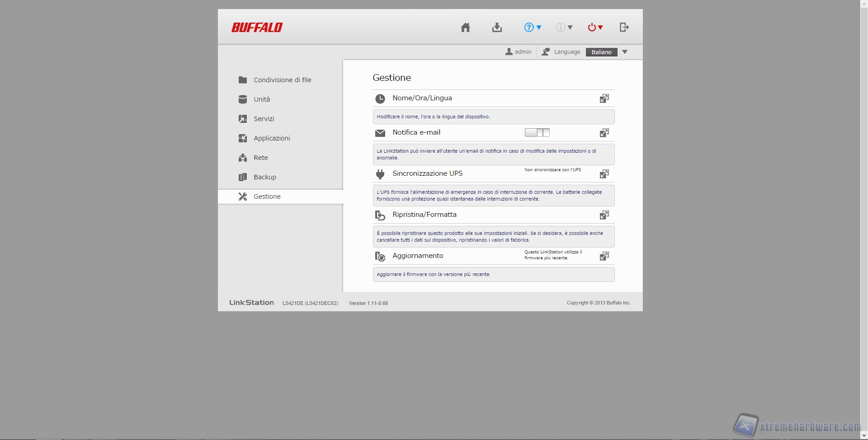
Task: Click the download tray icon in header
Action: coord(497,28)
